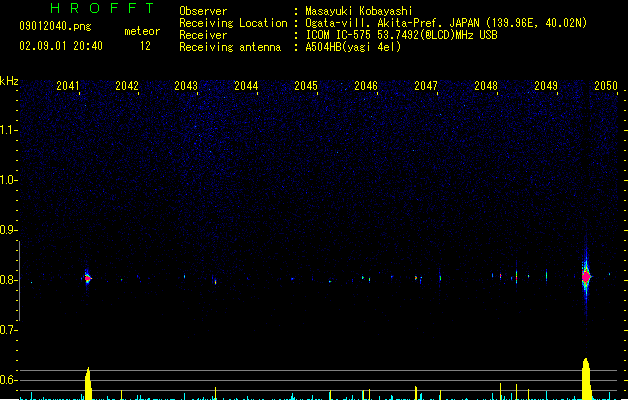Click the 'Observer' field label
629x400 pixels.
203,11
